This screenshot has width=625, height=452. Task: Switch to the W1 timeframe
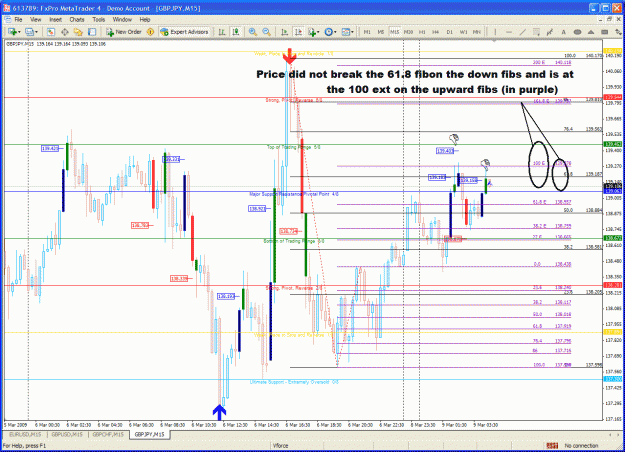(x=463, y=32)
